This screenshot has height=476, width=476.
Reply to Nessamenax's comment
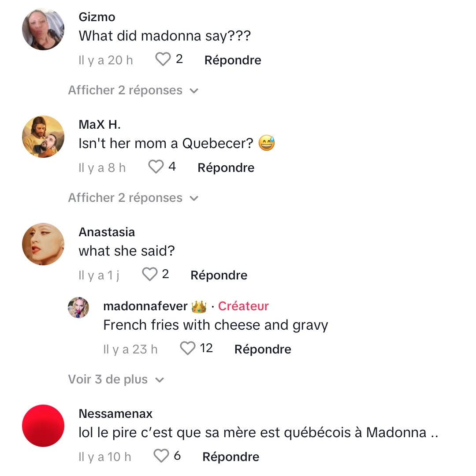click(x=231, y=457)
